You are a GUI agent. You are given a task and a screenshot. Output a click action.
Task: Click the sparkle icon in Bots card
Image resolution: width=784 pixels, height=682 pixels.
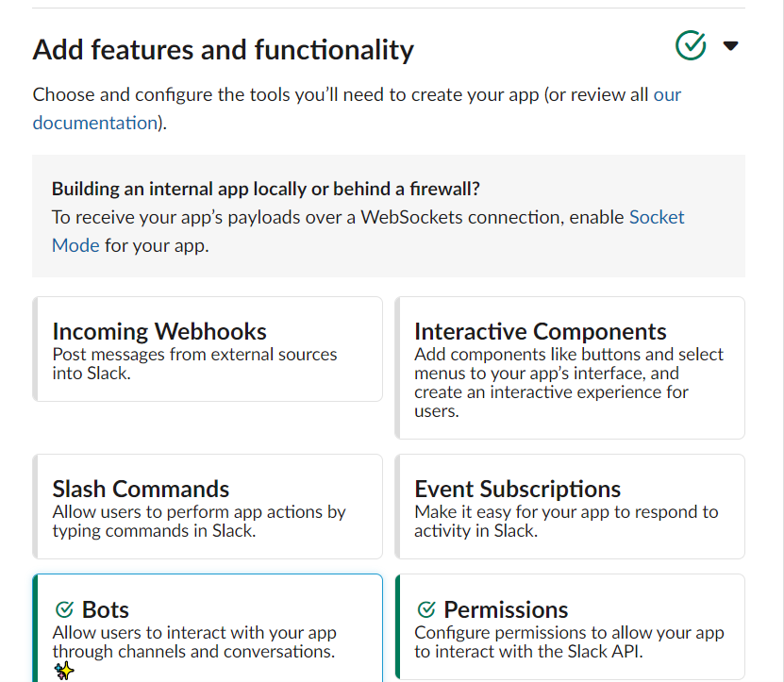coord(64,671)
